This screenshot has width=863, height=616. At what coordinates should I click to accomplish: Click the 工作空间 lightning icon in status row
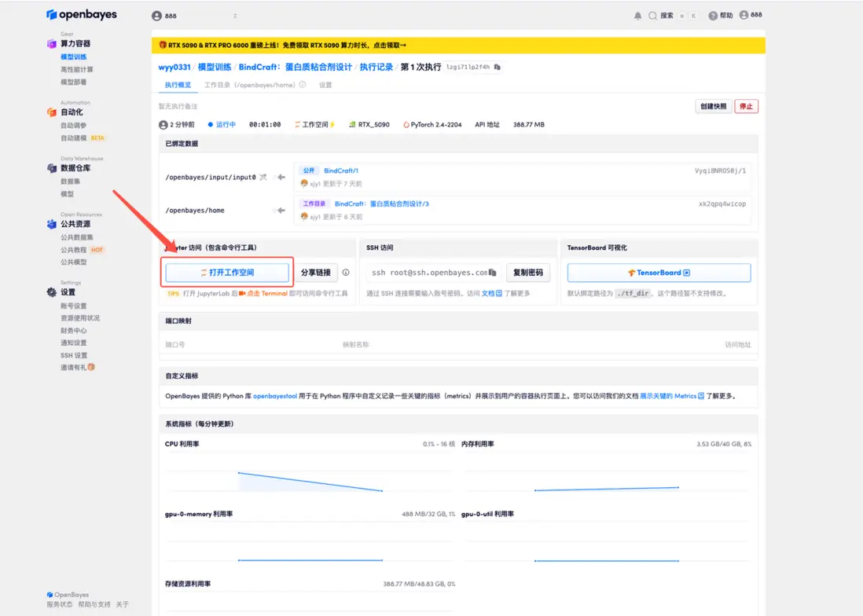tap(332, 124)
